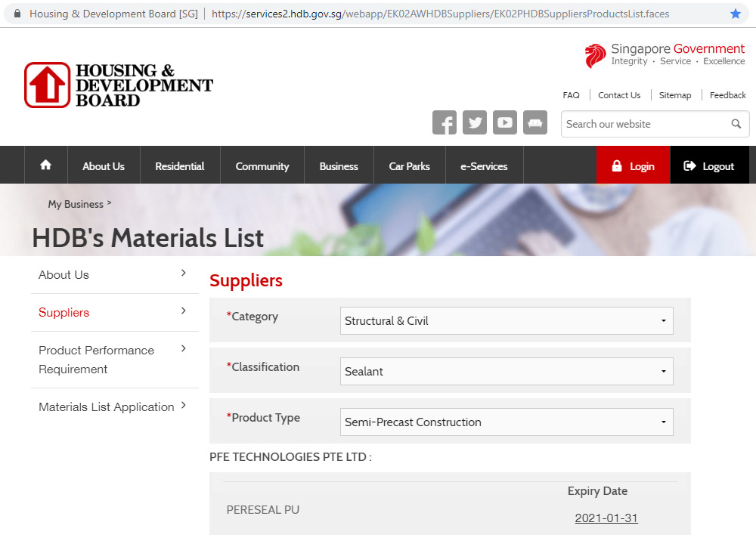Image resolution: width=756 pixels, height=541 pixels.
Task: Click the bookmark star in address bar
Action: (x=736, y=14)
